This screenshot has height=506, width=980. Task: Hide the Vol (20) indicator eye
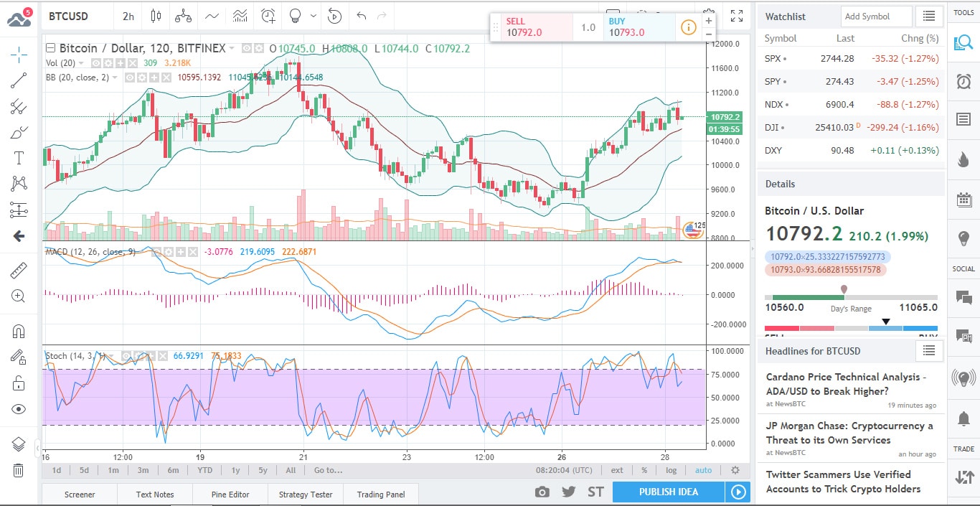click(x=95, y=63)
